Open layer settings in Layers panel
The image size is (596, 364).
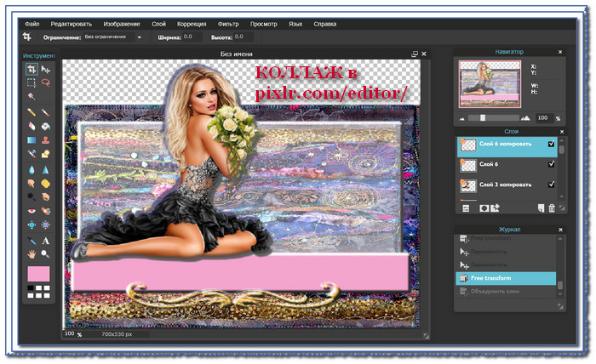(x=466, y=208)
